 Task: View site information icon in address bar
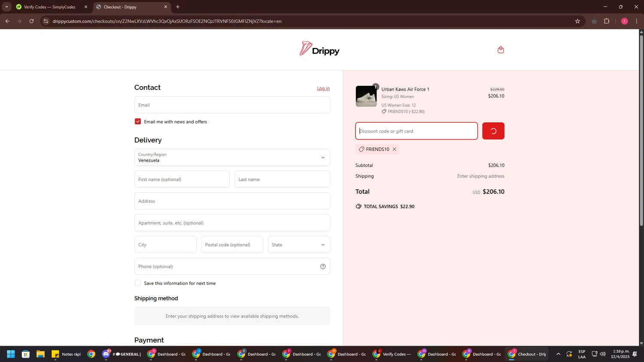[46, 21]
